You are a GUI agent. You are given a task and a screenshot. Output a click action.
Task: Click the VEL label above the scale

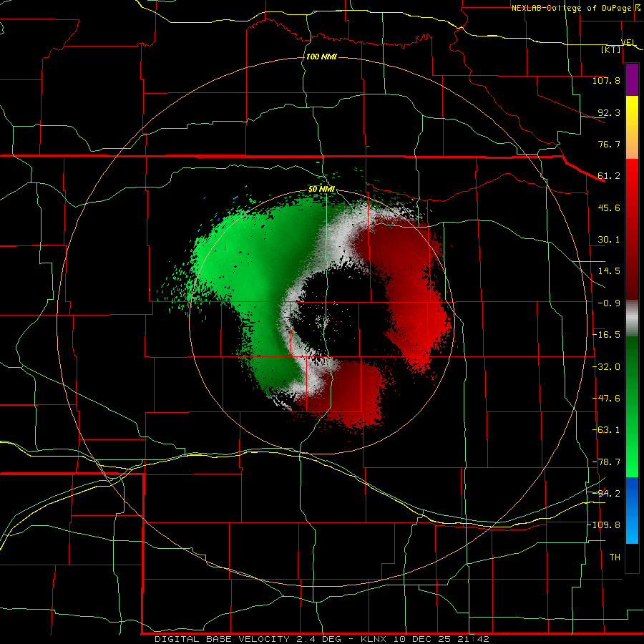coord(628,42)
